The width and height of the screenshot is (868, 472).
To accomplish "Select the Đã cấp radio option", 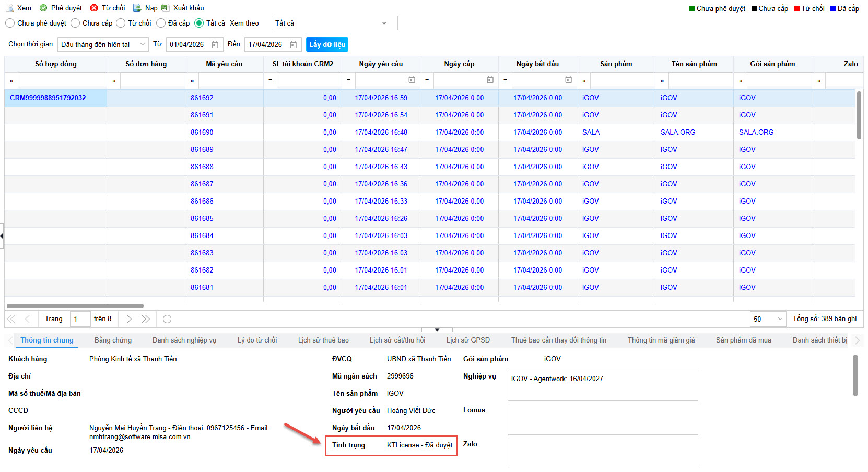I will [161, 23].
